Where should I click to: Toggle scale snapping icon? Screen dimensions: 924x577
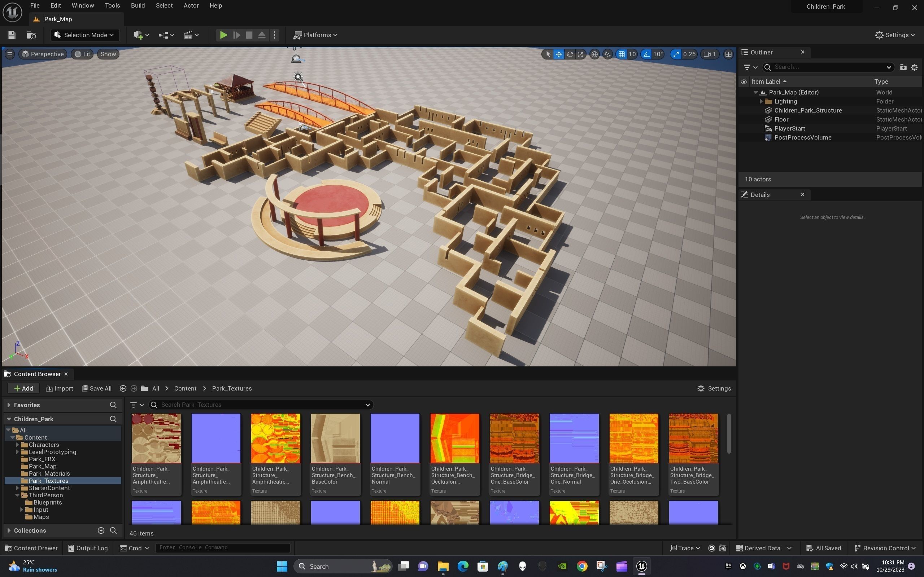point(676,54)
